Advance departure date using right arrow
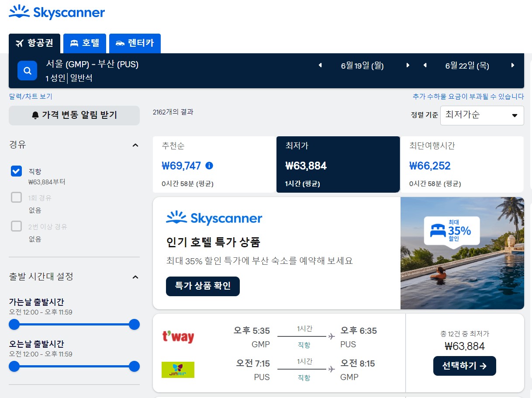Screen dimensions: 532x398 407,65
